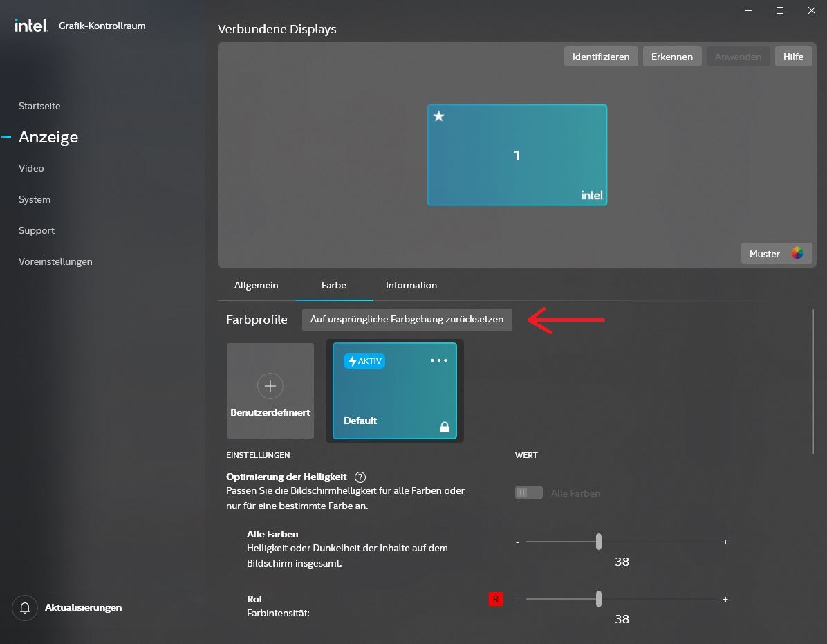Select the display 1 thumbnail
Viewport: 827px width, 644px height.
(517, 155)
